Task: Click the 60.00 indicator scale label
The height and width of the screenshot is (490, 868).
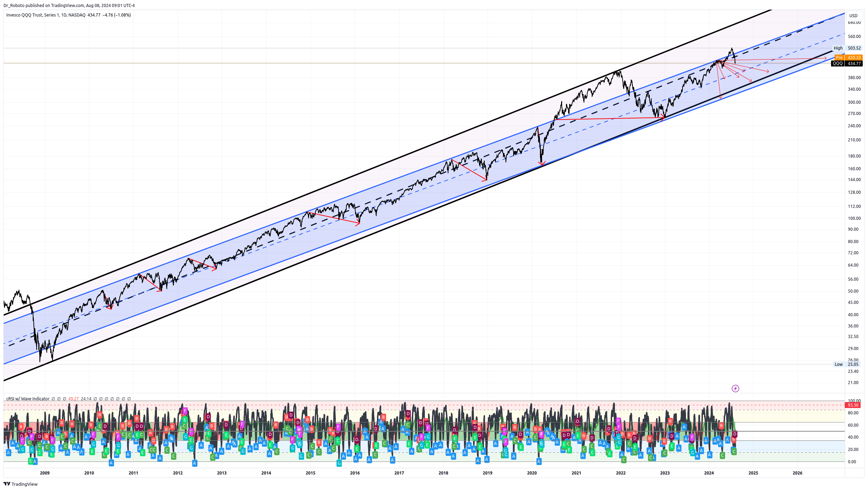Action: pos(853,425)
